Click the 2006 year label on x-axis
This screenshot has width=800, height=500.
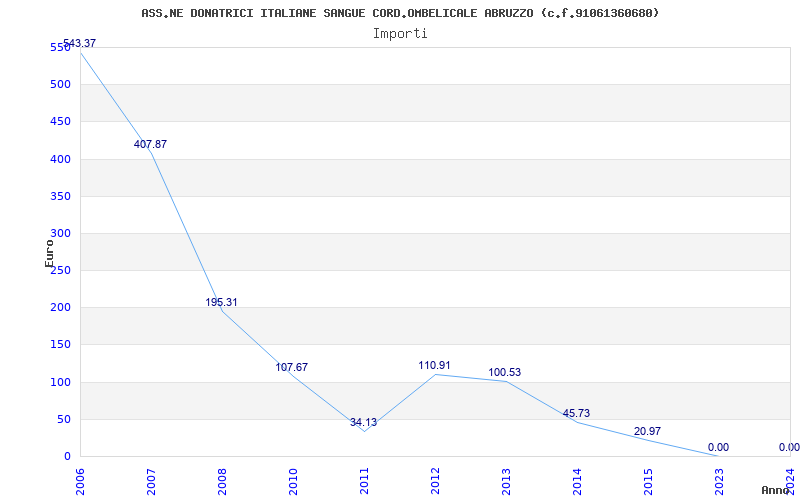click(80, 481)
